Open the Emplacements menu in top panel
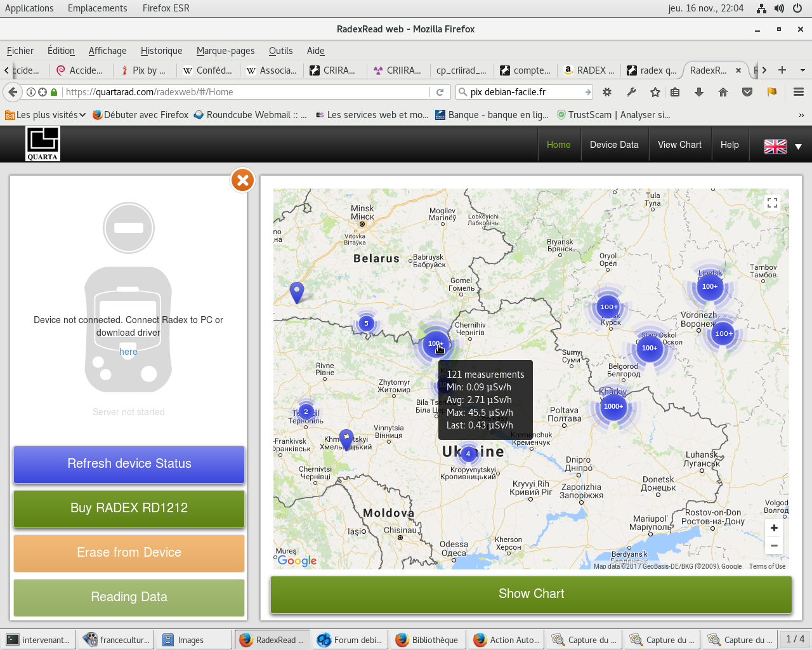The width and height of the screenshot is (812, 650). click(x=97, y=8)
